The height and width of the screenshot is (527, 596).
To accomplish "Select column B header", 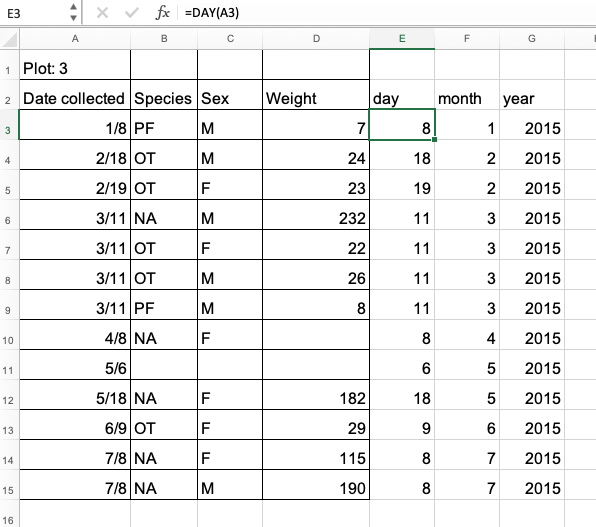I will tap(164, 38).
